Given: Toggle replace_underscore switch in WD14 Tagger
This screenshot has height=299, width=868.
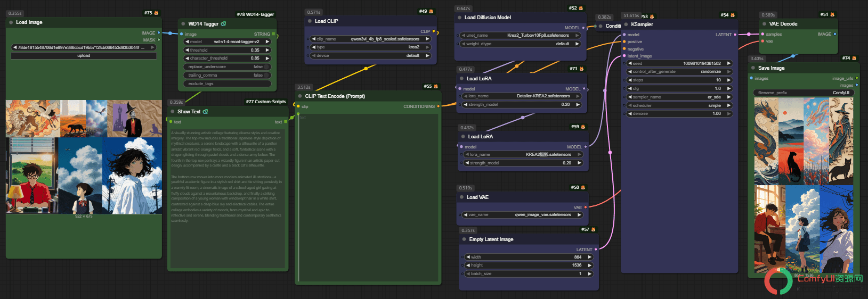Looking at the screenshot, I should (x=266, y=67).
